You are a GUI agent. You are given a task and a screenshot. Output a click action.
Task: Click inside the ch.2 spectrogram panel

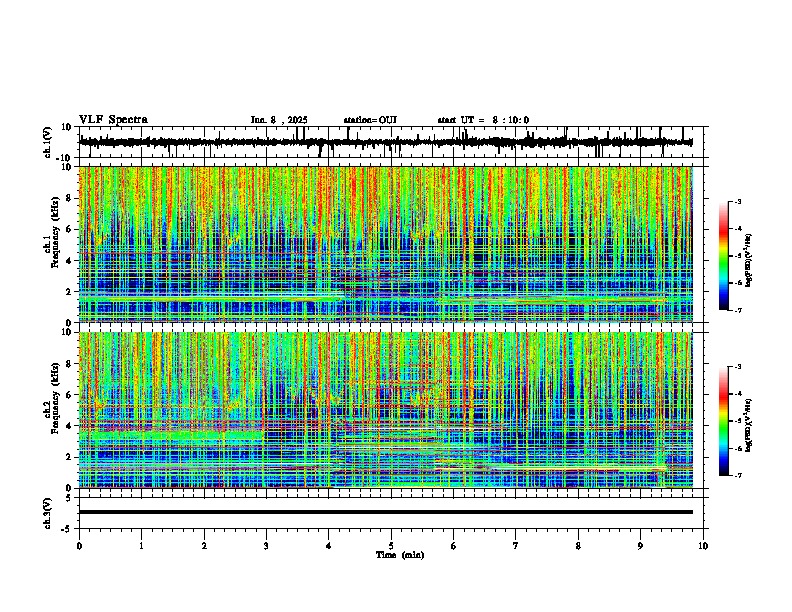[x=386, y=410]
